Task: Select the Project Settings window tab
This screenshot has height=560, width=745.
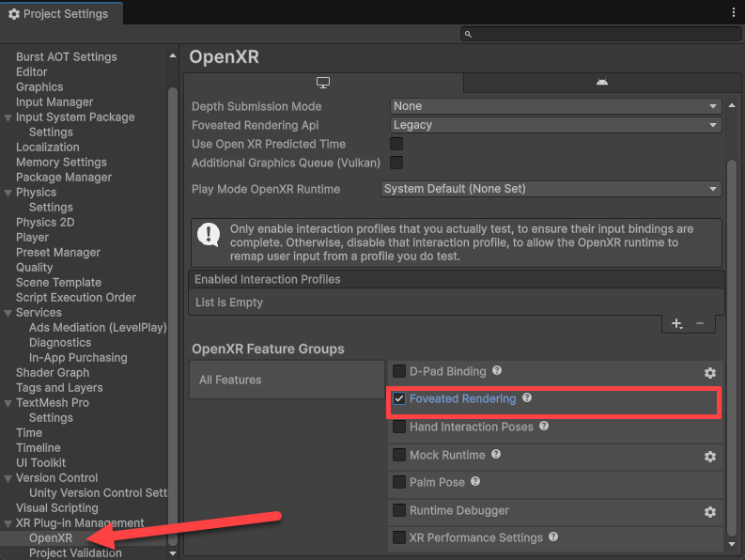Action: (61, 14)
